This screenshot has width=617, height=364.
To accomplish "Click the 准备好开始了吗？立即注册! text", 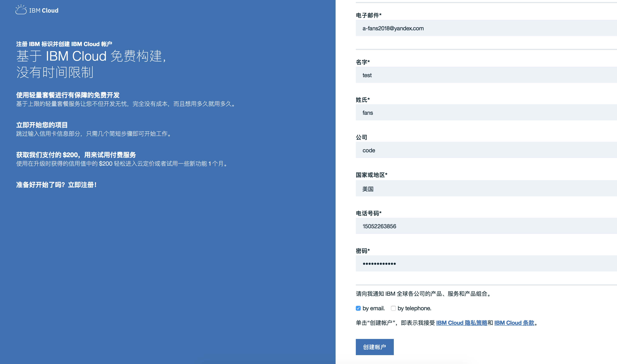I will 56,185.
